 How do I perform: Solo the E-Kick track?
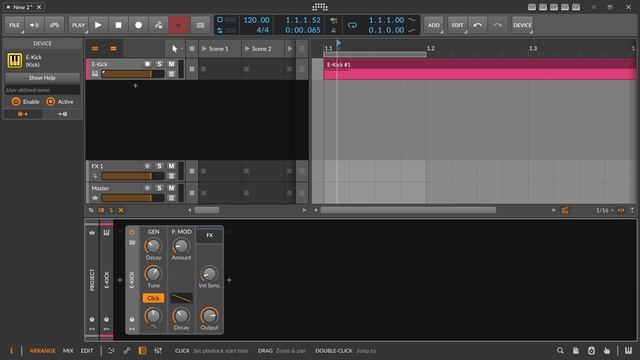pyautogui.click(x=159, y=64)
